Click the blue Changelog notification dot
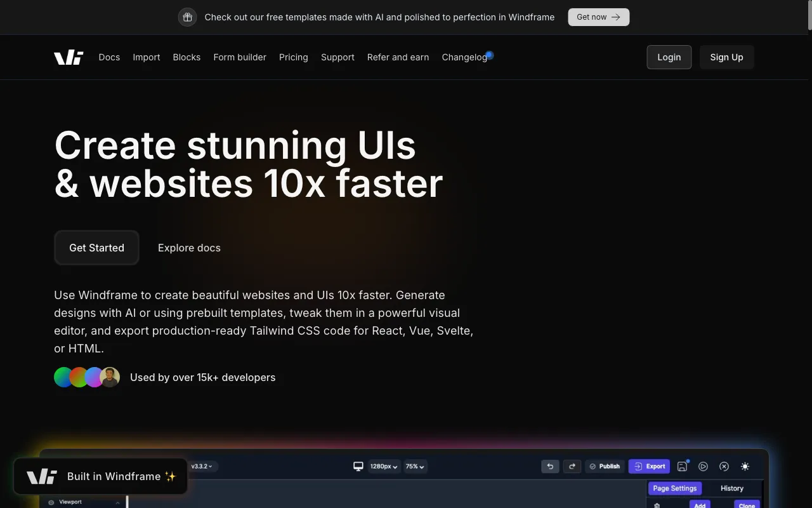The width and height of the screenshot is (812, 508). click(489, 55)
